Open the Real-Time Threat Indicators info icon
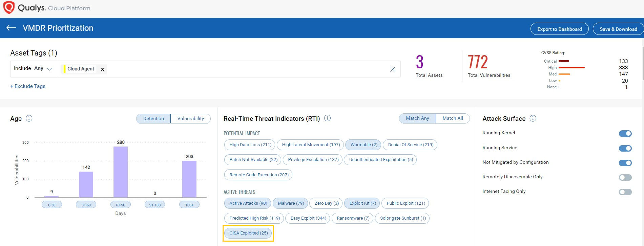 tap(327, 118)
